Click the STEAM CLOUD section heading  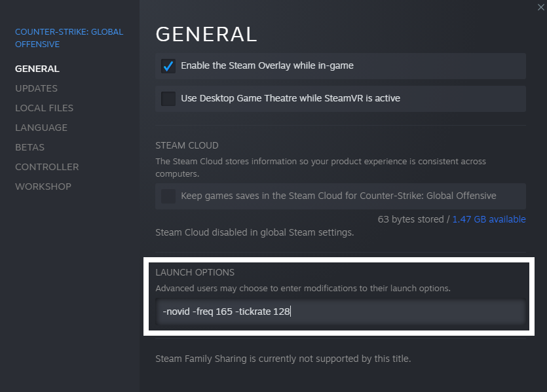click(x=187, y=145)
